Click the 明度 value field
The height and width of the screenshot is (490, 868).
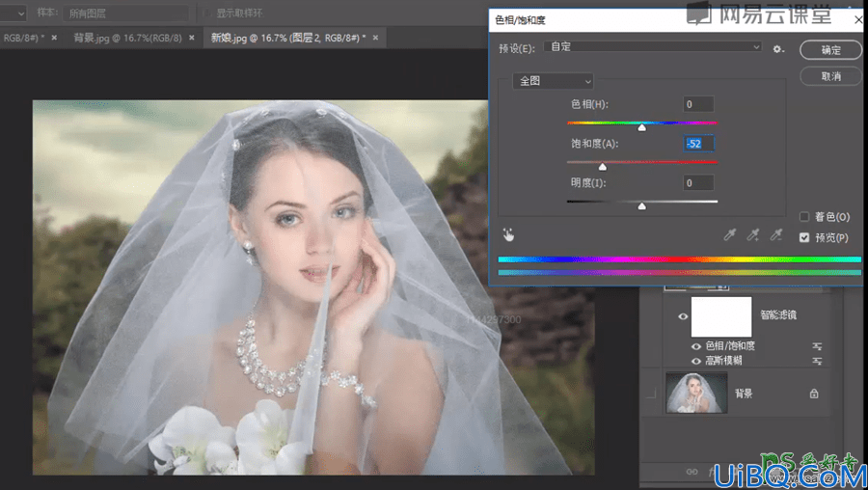click(x=698, y=182)
